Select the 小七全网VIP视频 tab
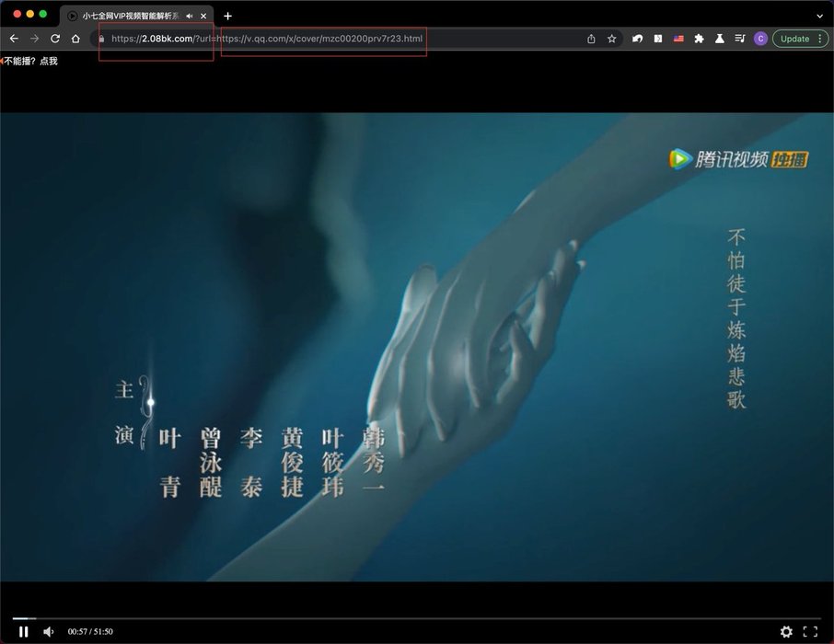834x644 pixels. 129,16
